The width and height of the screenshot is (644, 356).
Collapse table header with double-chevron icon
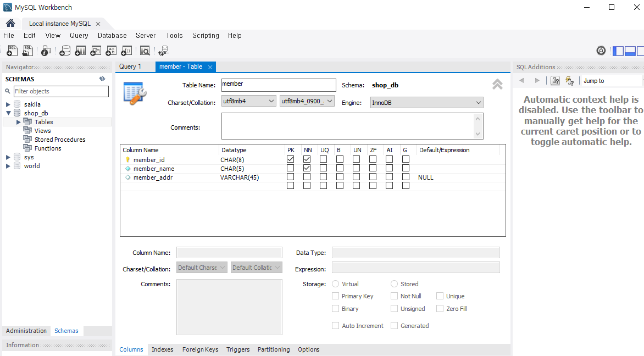[497, 84]
